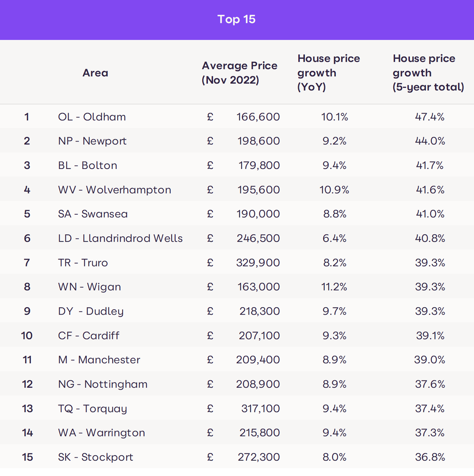This screenshot has height=476, width=474.
Task: Select the "House price growth (5-year total)" header
Action: (x=428, y=73)
